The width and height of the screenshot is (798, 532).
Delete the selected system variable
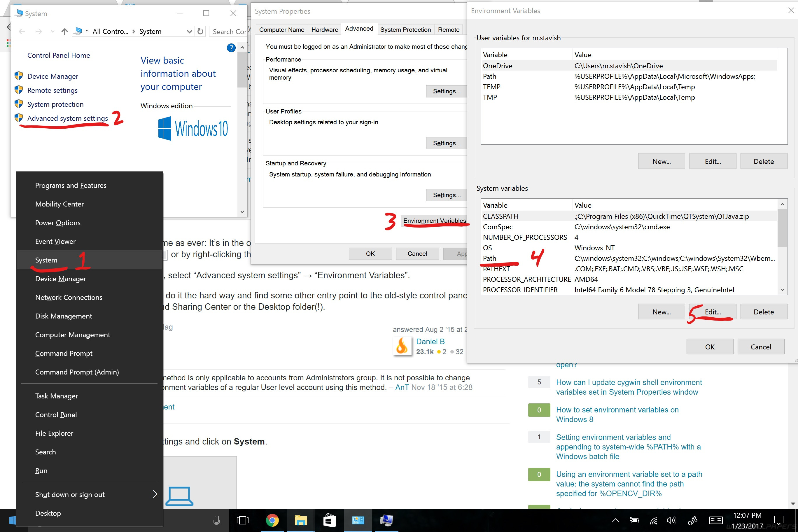pyautogui.click(x=763, y=311)
